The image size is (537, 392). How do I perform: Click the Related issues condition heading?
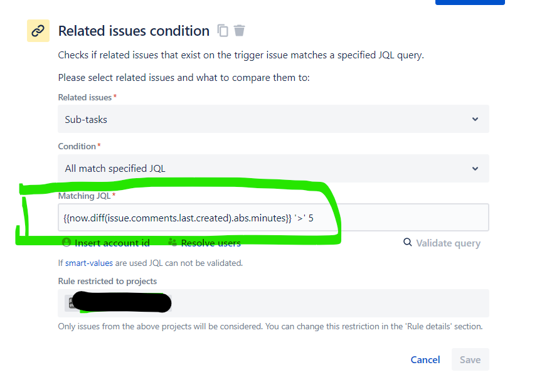134,31
